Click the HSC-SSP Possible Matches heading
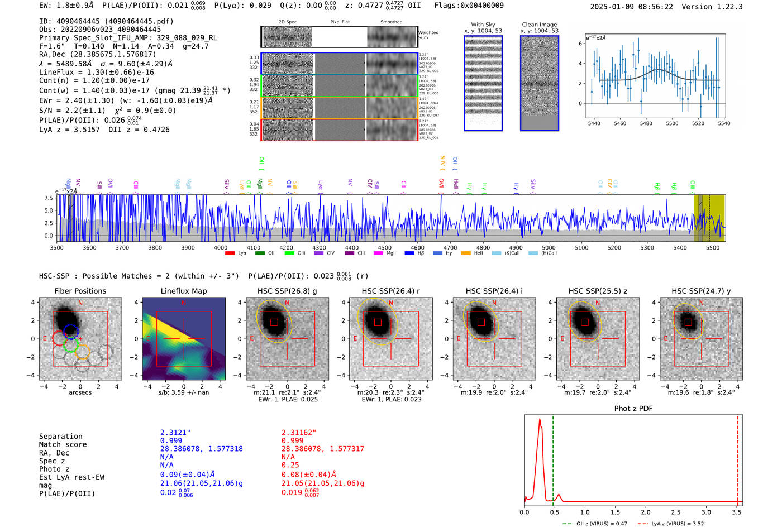 tap(139, 276)
